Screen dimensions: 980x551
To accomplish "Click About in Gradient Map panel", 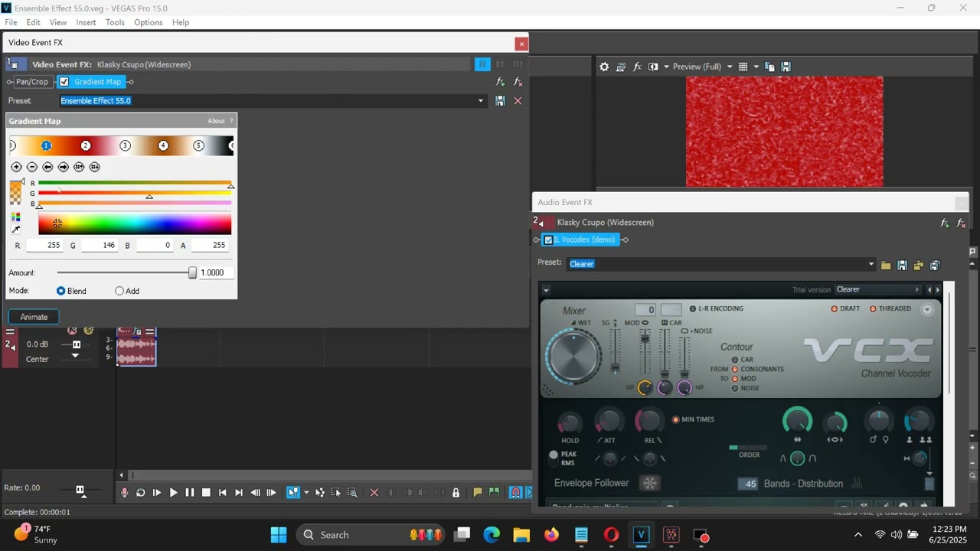I will pyautogui.click(x=216, y=121).
